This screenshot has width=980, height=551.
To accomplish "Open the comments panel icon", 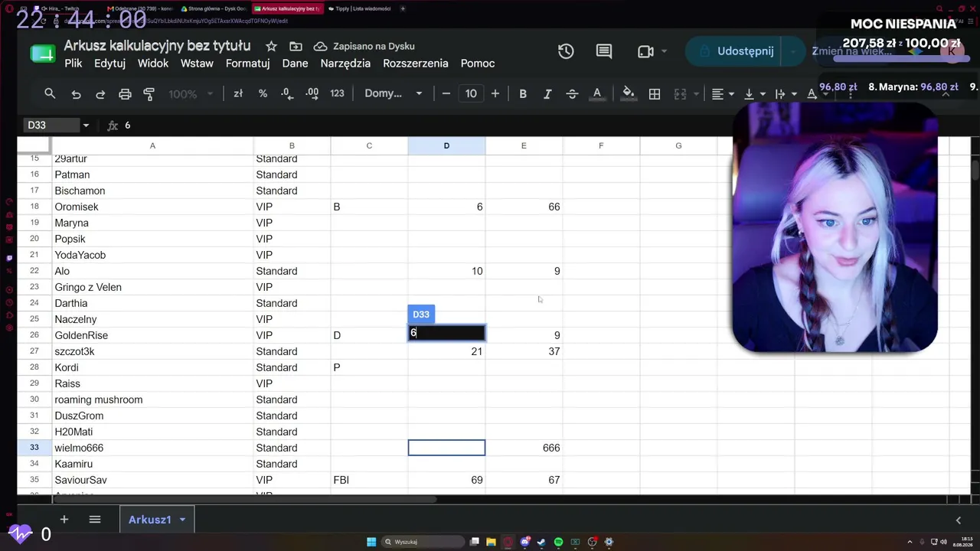I will coord(604,51).
